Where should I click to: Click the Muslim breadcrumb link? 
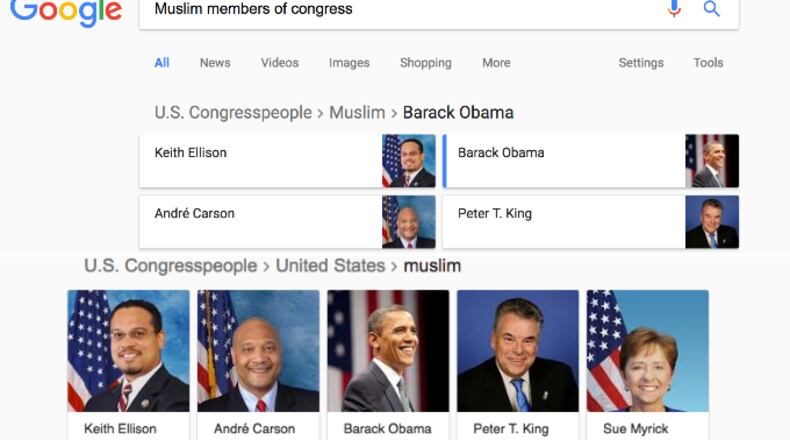357,113
